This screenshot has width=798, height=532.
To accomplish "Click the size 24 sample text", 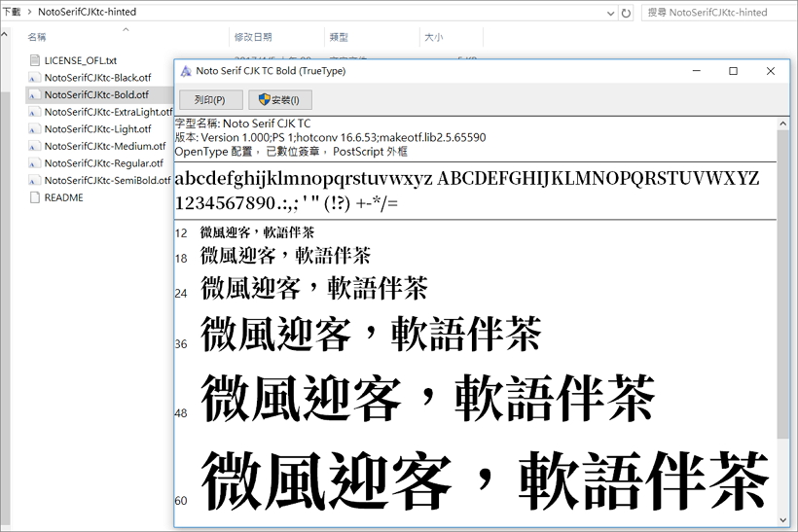I will (x=314, y=289).
